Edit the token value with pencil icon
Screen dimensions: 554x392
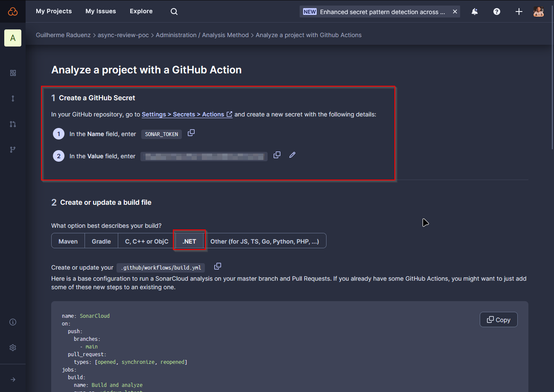pyautogui.click(x=292, y=155)
